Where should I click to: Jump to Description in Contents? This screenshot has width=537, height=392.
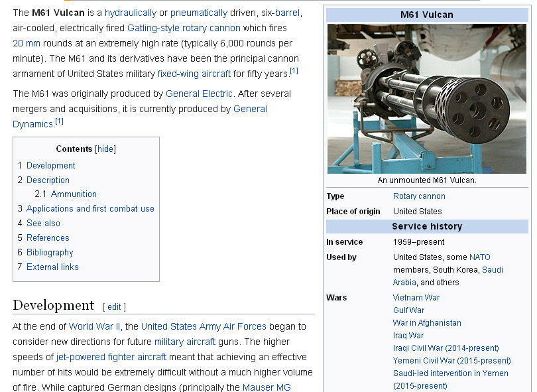tap(48, 180)
